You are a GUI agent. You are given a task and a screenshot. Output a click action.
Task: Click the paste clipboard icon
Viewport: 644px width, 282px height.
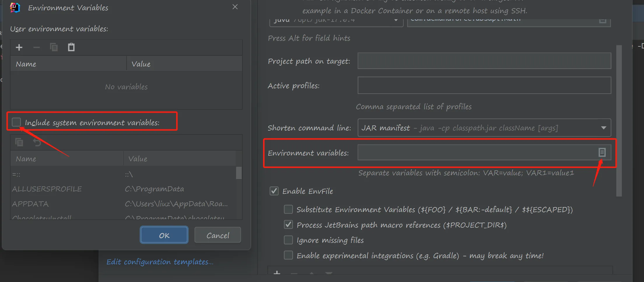coord(71,47)
